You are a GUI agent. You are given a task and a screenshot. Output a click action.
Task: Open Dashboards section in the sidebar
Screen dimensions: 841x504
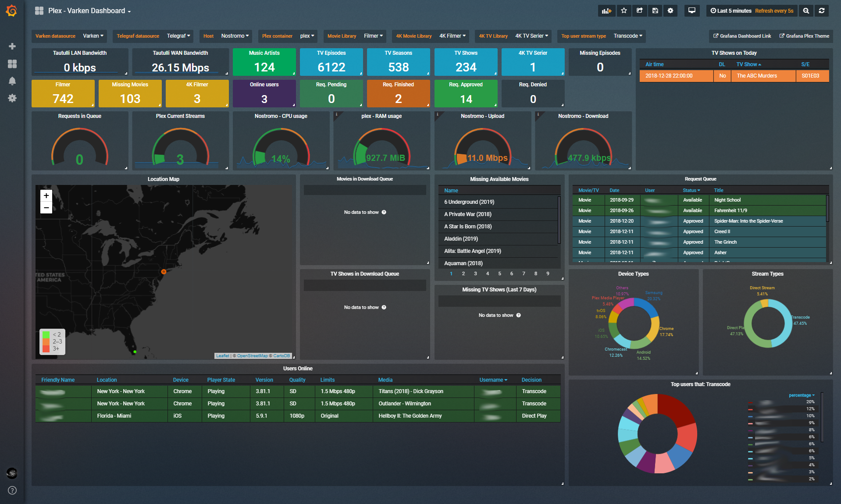coord(12,64)
